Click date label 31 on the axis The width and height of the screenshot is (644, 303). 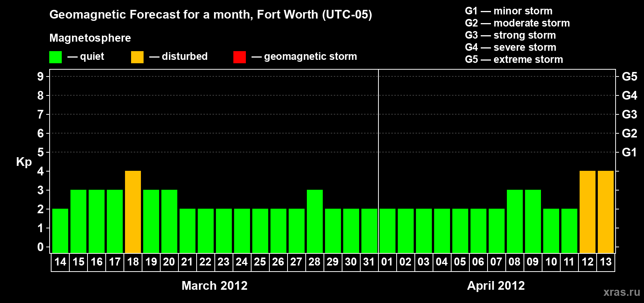point(369,262)
